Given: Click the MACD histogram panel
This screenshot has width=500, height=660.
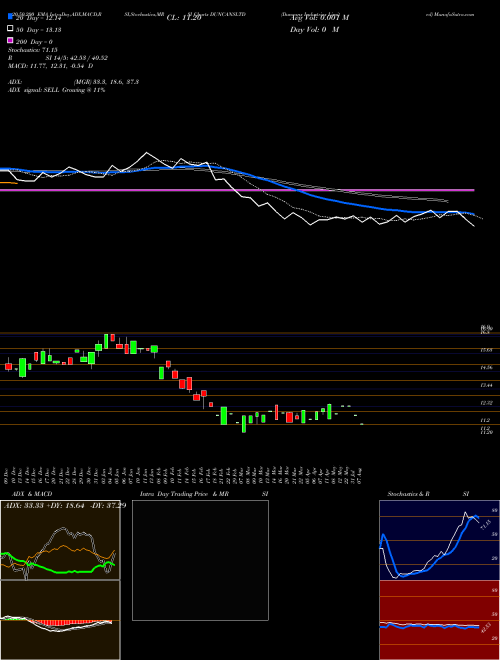Looking at the screenshot, I should pos(60,620).
